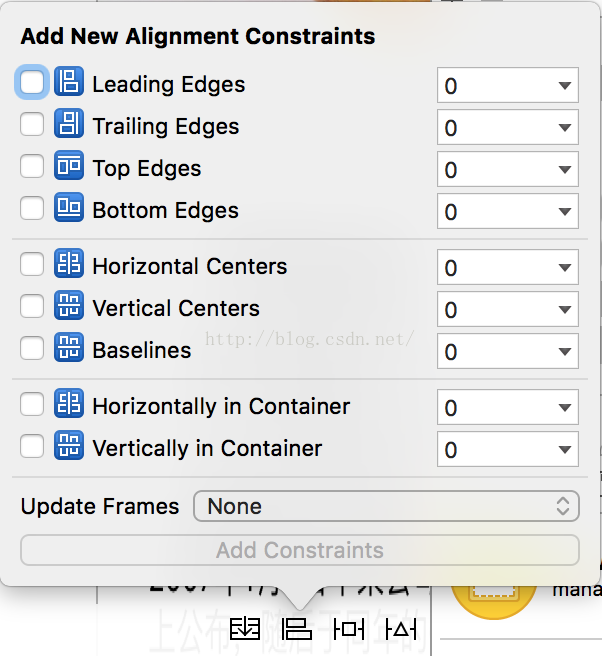Image resolution: width=602 pixels, height=656 pixels.
Task: Click the Trailing Edges alignment icon
Action: pyautogui.click(x=69, y=125)
